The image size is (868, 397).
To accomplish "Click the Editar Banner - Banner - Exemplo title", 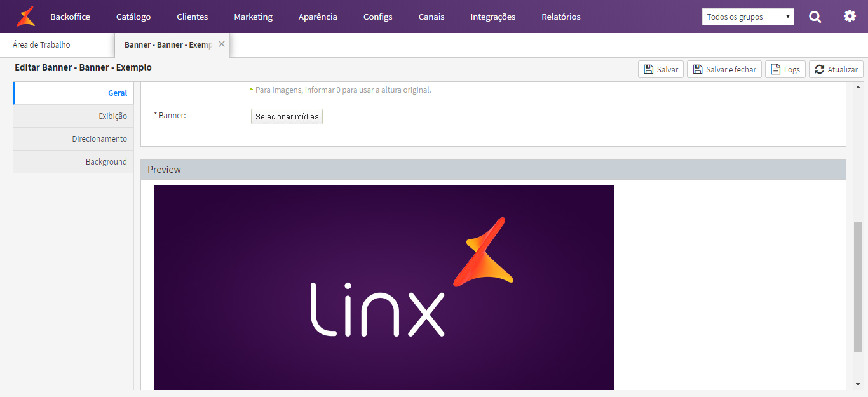I will (x=83, y=67).
